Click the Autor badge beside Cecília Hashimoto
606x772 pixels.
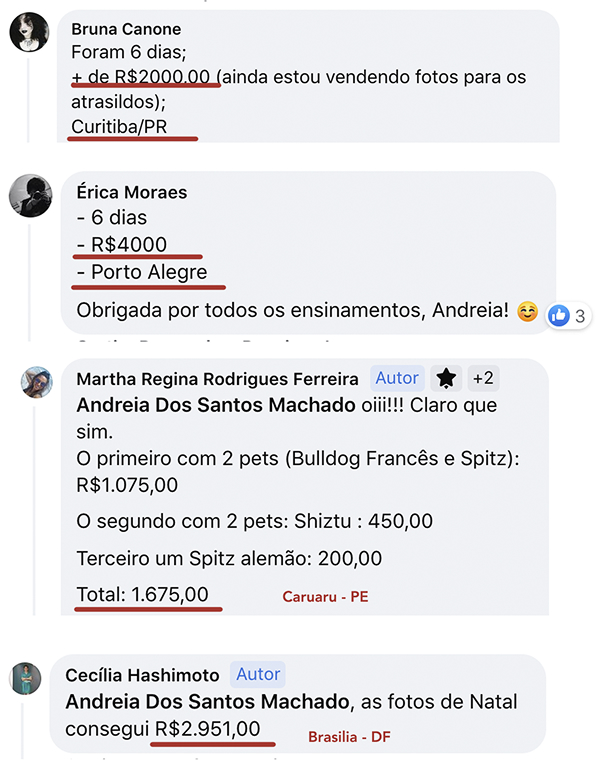(258, 674)
